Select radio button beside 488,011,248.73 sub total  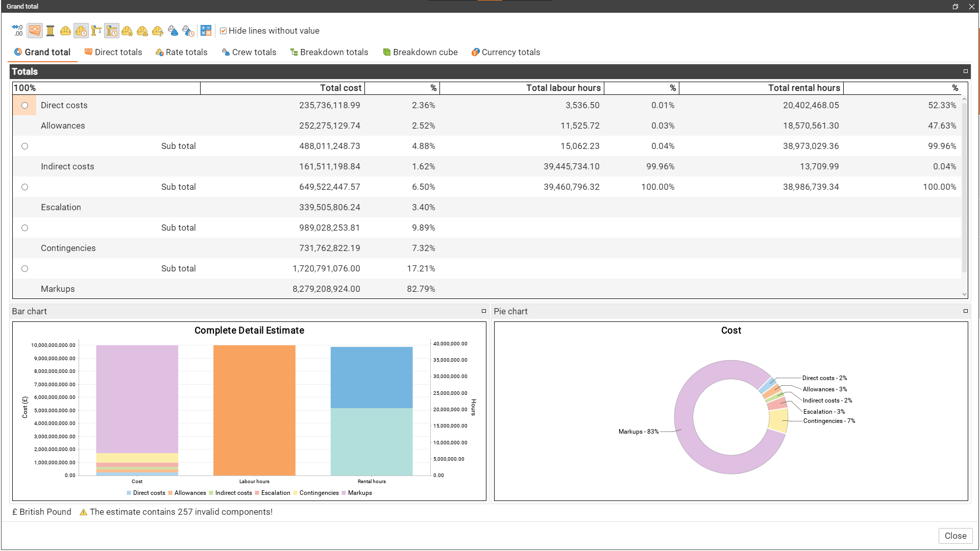24,146
